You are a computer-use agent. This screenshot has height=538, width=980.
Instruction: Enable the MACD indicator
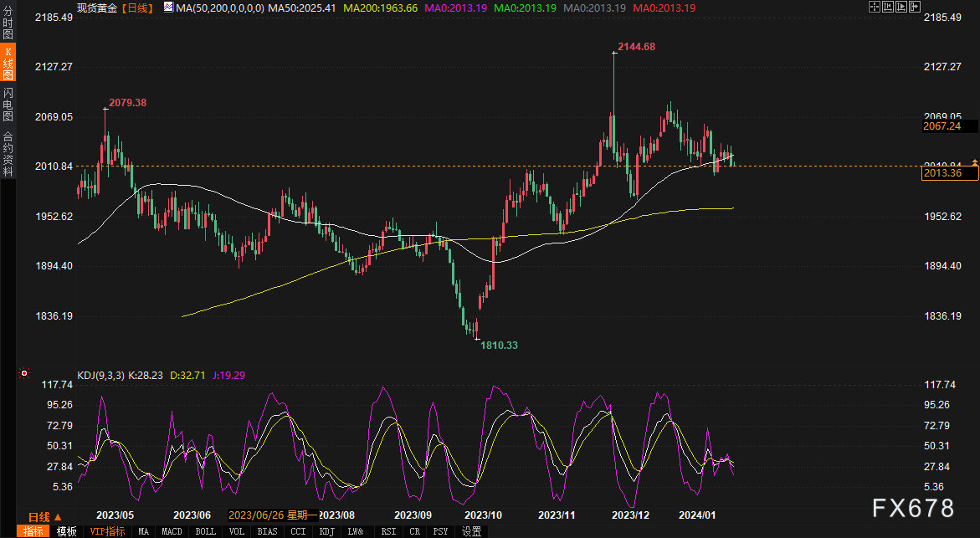(x=172, y=531)
